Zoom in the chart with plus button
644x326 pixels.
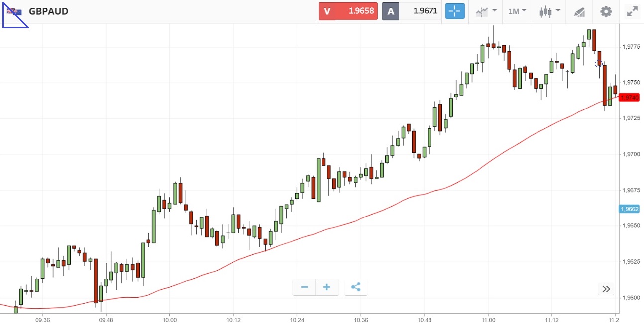(x=327, y=287)
